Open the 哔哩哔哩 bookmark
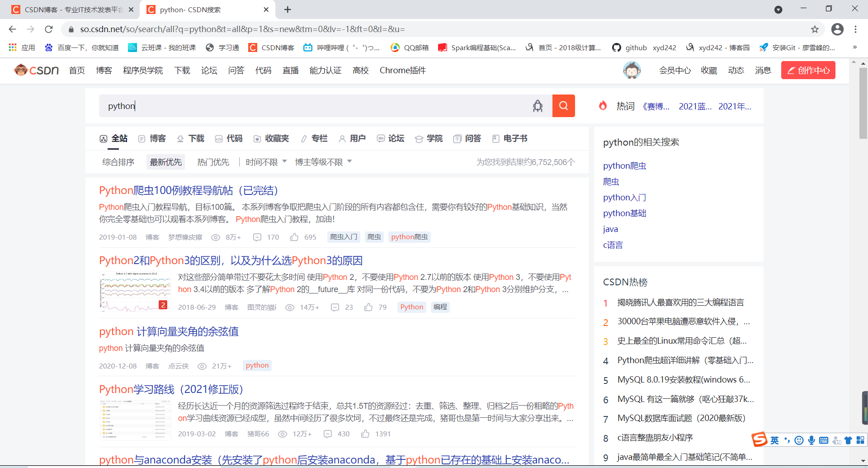The width and height of the screenshot is (868, 468). point(341,47)
